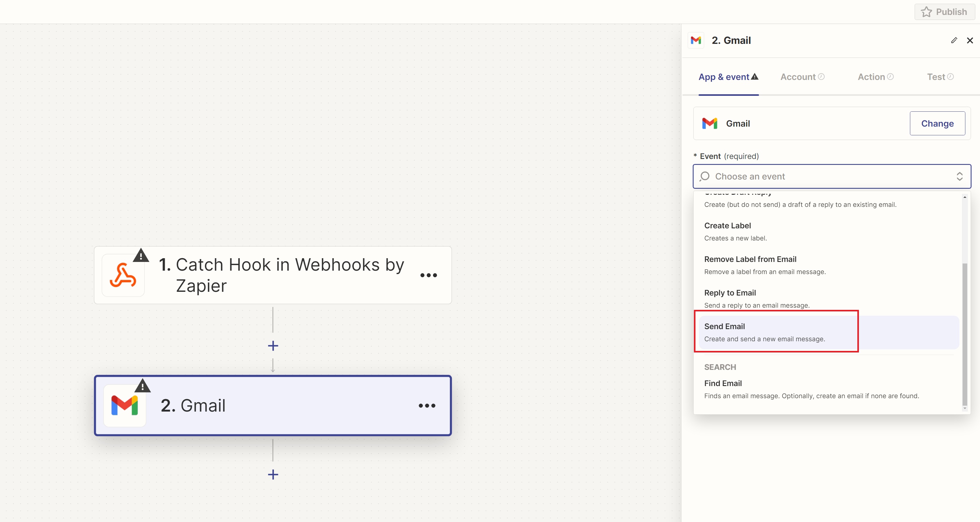
Task: Open three-dot menu on Gmail step
Action: pyautogui.click(x=427, y=406)
